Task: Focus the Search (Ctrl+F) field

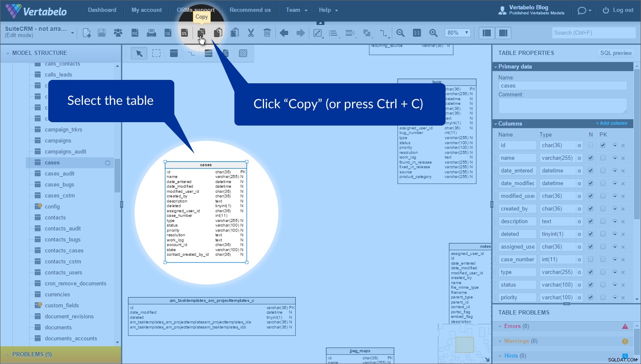Action: [x=594, y=33]
